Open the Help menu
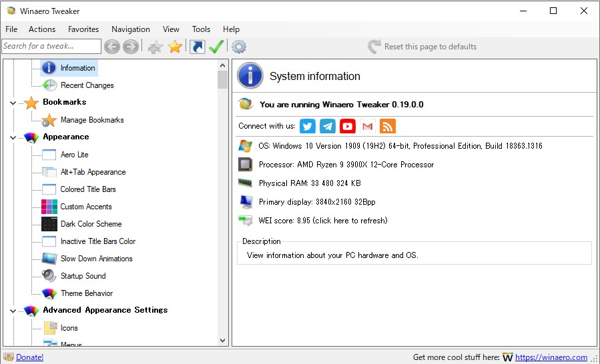Screen dimensions: 600x364 click(231, 29)
